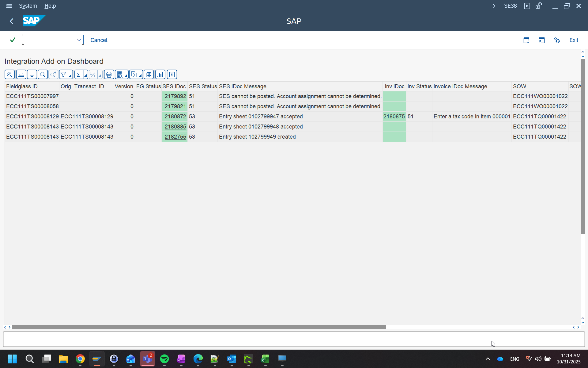The image size is (588, 368).
Task: Show hidden system tray icons
Action: click(x=488, y=359)
